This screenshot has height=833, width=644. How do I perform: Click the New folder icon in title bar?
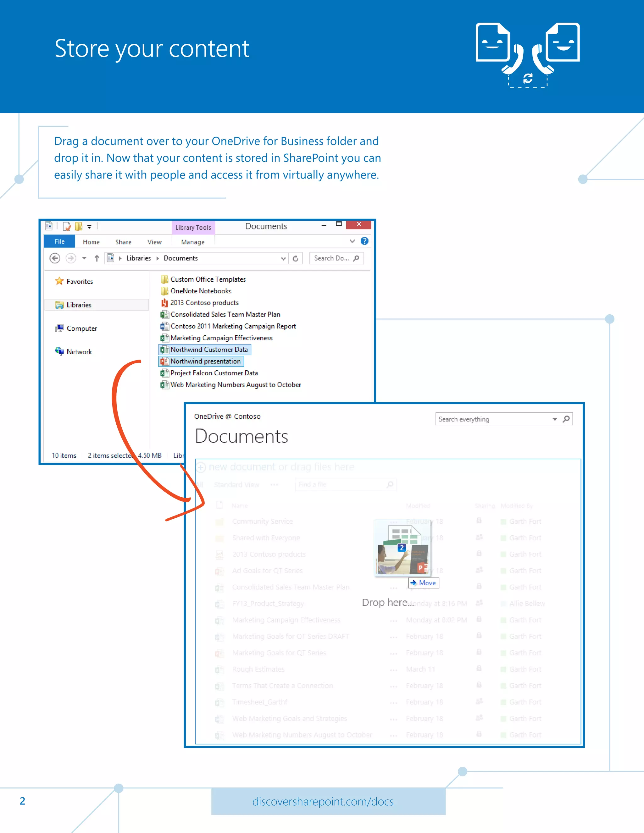79,226
